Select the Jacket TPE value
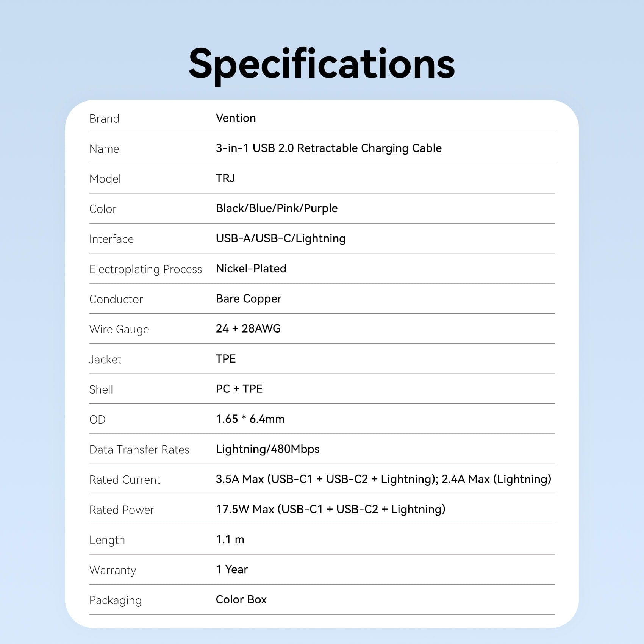This screenshot has height=644, width=644. tap(226, 359)
